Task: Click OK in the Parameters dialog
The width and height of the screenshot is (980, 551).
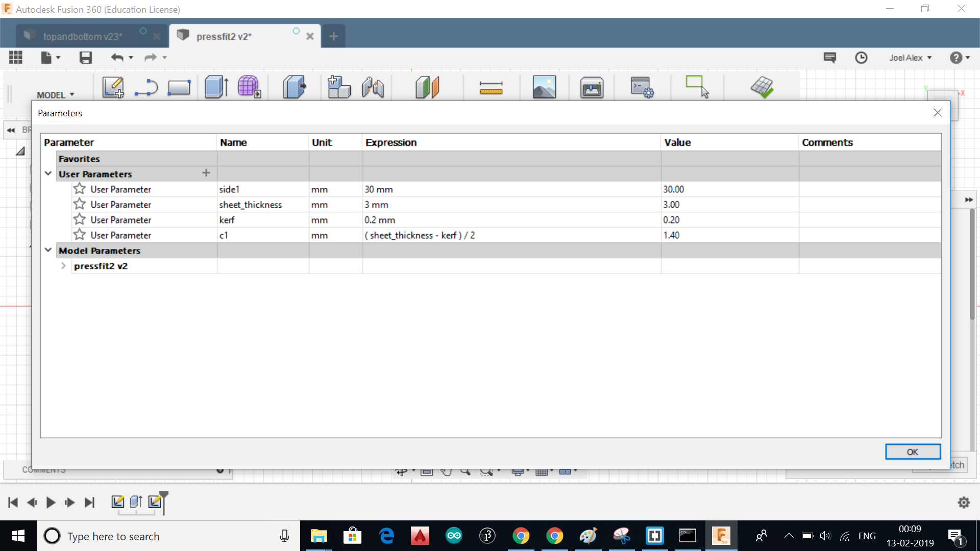Action: [912, 452]
